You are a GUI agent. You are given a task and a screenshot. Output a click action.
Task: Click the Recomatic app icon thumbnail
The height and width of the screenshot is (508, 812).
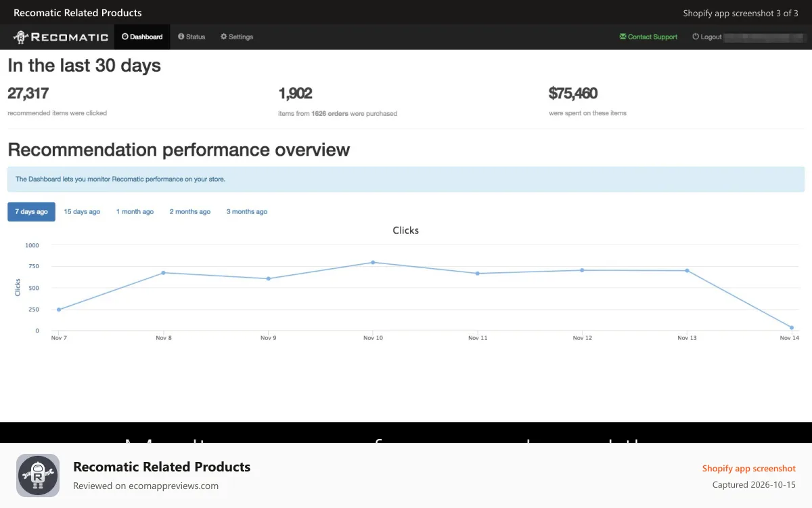38,475
